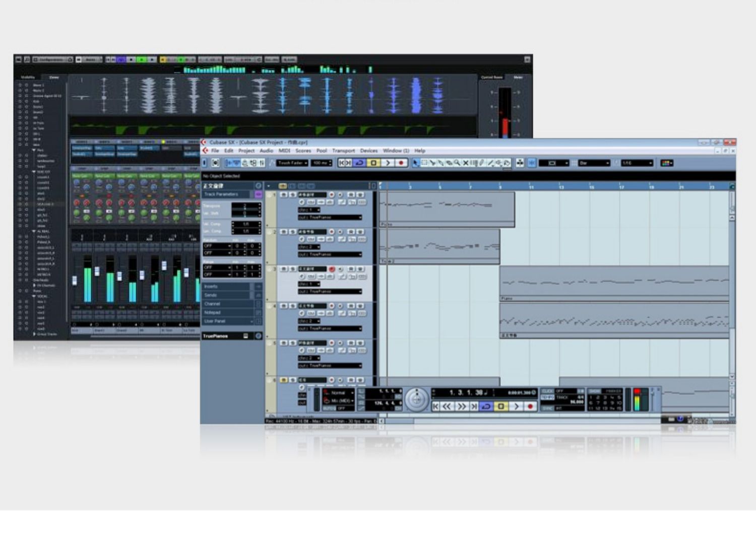Pick the Range Selection tool
This screenshot has height=552, width=756.
(424, 163)
